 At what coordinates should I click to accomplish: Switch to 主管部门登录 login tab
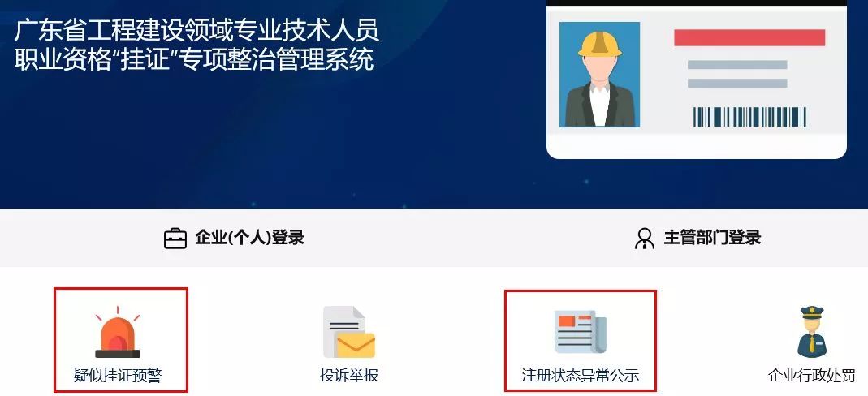(698, 238)
